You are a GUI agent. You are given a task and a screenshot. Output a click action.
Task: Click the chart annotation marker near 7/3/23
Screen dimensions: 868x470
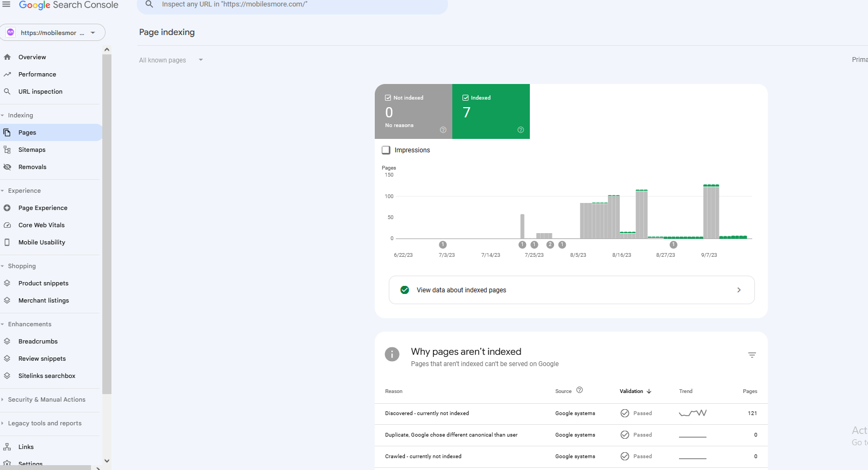pos(443,244)
